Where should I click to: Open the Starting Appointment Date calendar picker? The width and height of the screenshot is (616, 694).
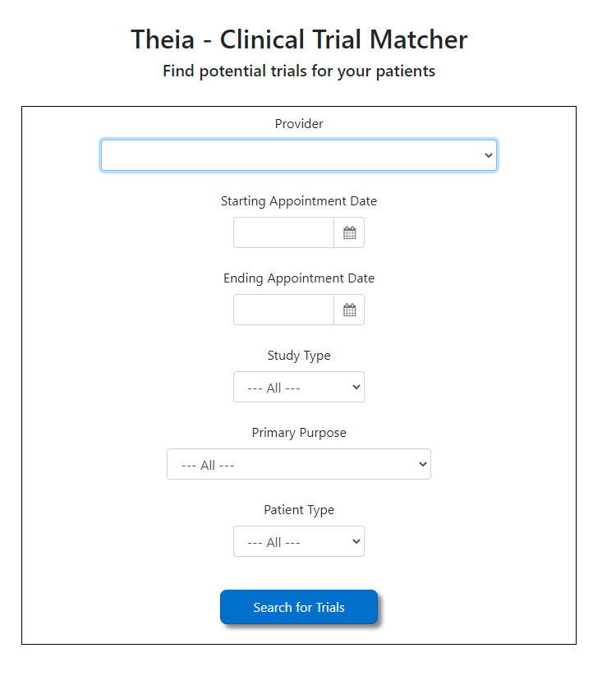click(349, 232)
